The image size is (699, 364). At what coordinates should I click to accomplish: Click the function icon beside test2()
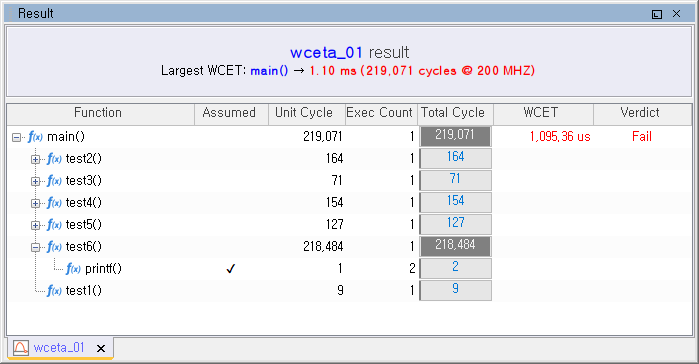point(54,159)
